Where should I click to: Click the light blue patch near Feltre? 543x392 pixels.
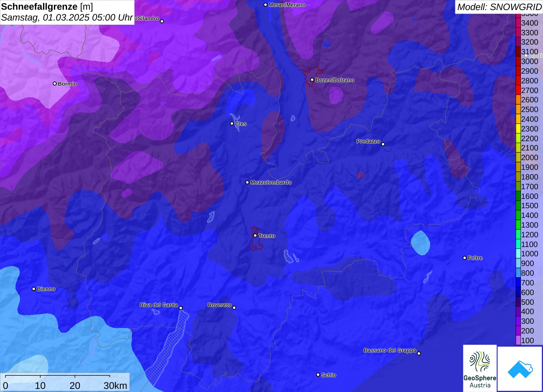pyautogui.click(x=420, y=243)
